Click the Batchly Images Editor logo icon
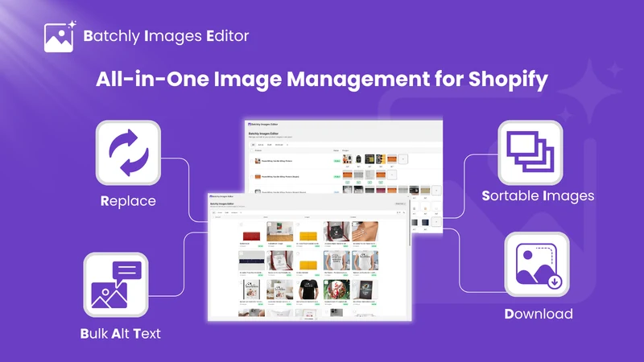 click(60, 36)
